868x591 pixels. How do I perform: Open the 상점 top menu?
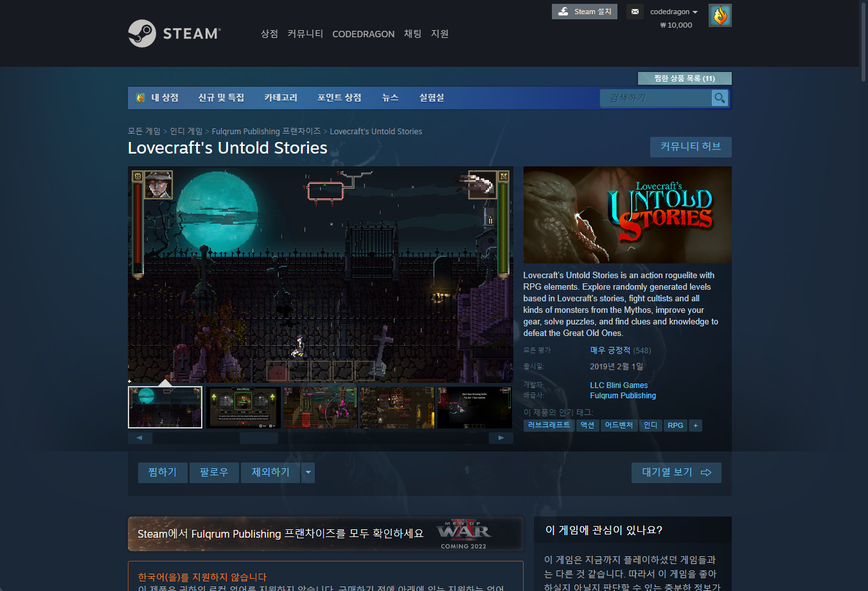[x=269, y=33]
